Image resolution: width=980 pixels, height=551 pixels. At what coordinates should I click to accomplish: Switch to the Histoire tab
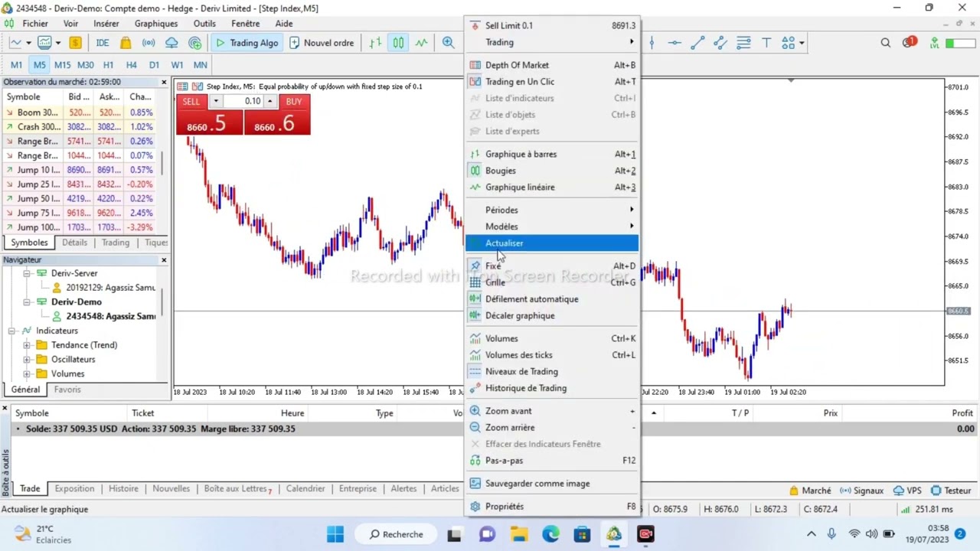pos(123,489)
